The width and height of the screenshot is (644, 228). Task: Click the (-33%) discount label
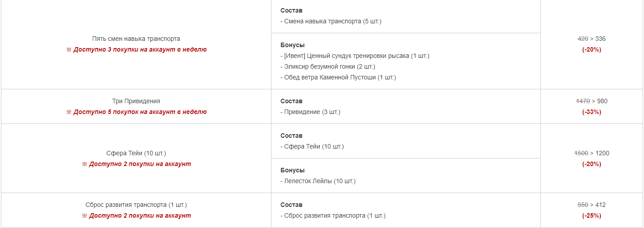[x=591, y=112]
